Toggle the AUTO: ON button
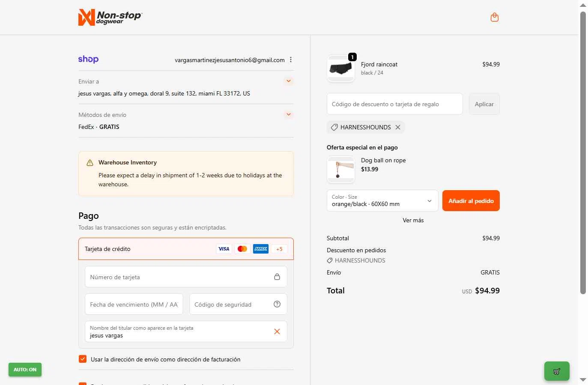This screenshot has height=385, width=588. pyautogui.click(x=25, y=370)
